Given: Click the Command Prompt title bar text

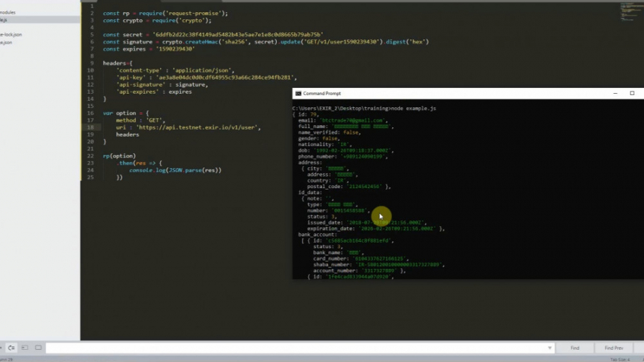Looking at the screenshot, I should click(322, 94).
